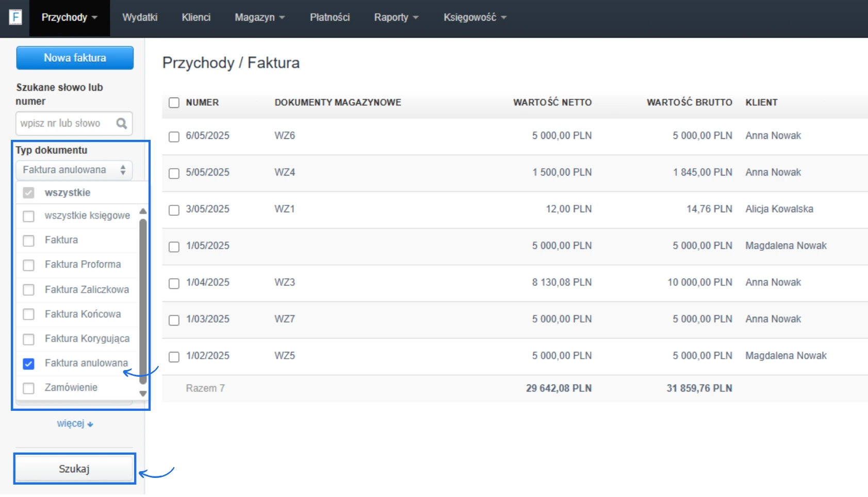
Task: Click the F logo home icon
Action: click(15, 17)
